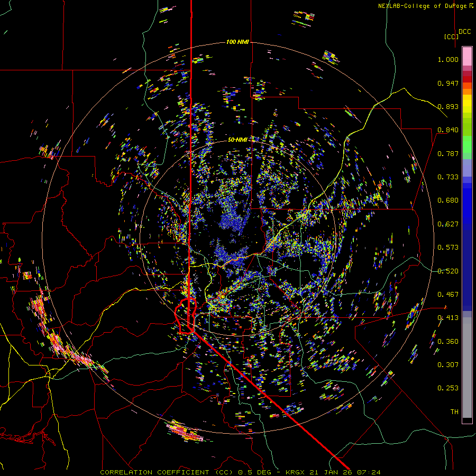Select the 0.520 scale value
This screenshot has width=476, height=476.
pyautogui.click(x=448, y=271)
